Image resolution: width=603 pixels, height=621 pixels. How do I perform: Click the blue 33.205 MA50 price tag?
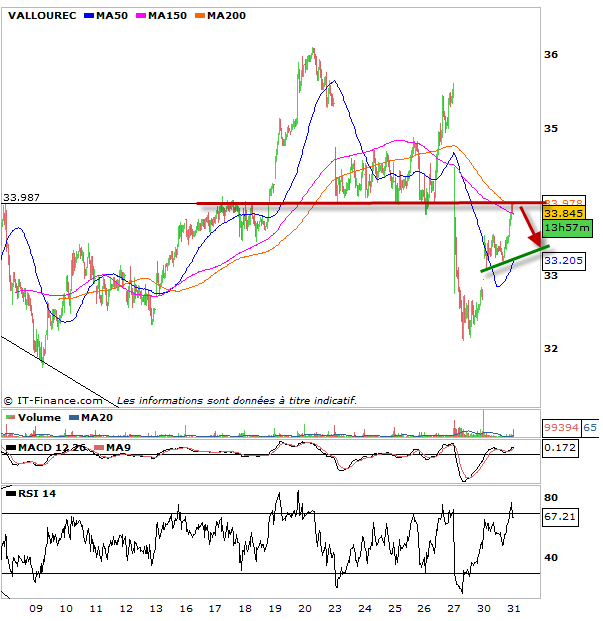[558, 259]
